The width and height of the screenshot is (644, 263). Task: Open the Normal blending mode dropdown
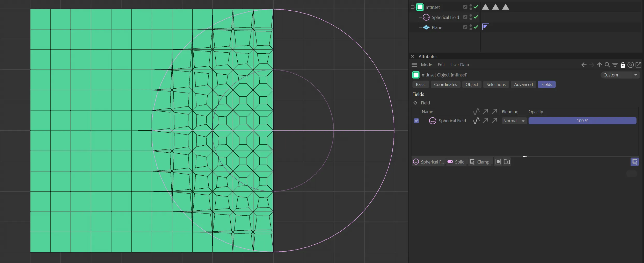click(514, 121)
